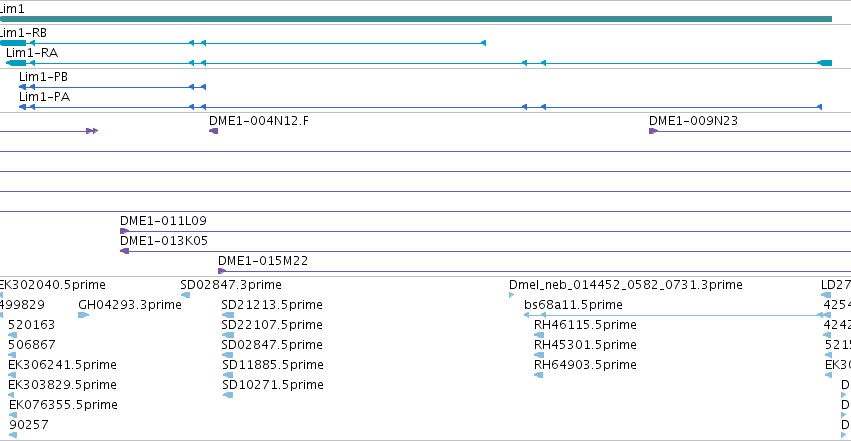
Task: Select the DME1-011L09 clone label
Action: (163, 221)
